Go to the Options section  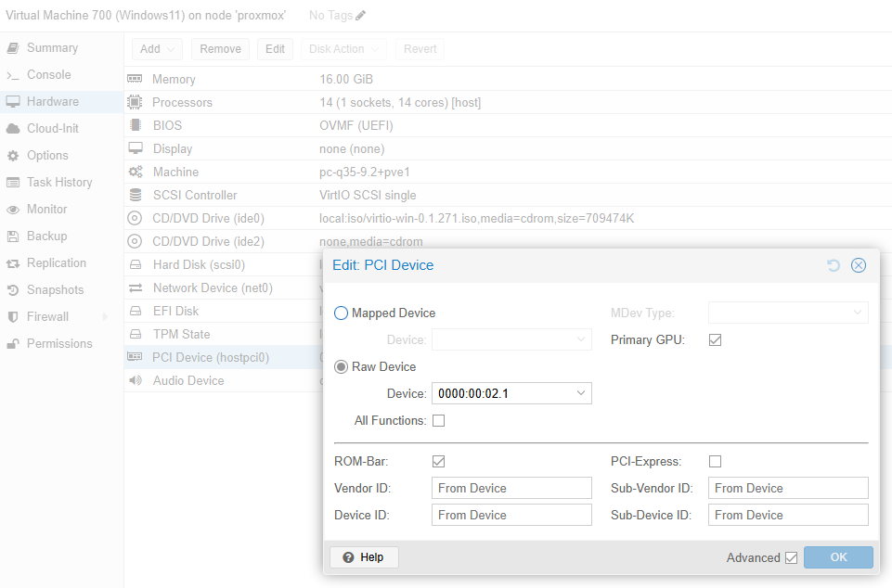pyautogui.click(x=47, y=156)
